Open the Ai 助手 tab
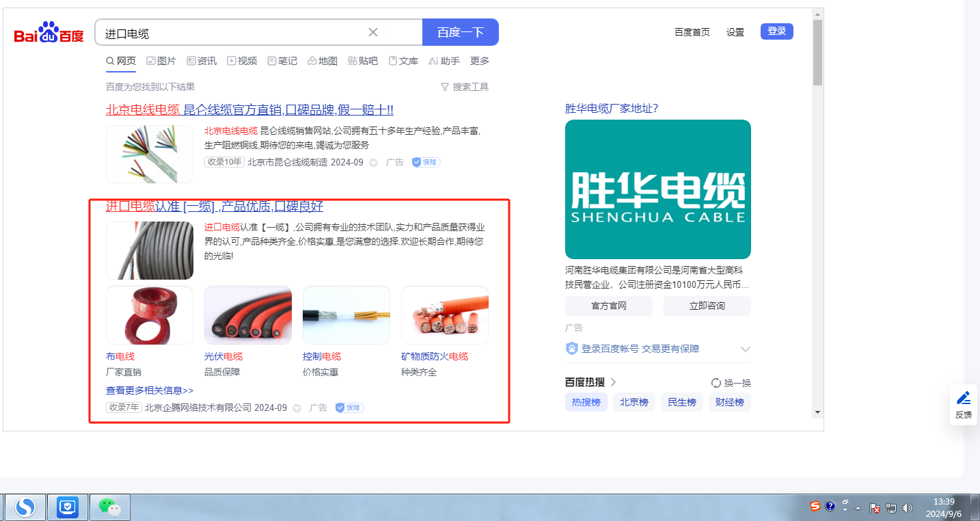Screen dimensions: 980x521 coord(444,61)
